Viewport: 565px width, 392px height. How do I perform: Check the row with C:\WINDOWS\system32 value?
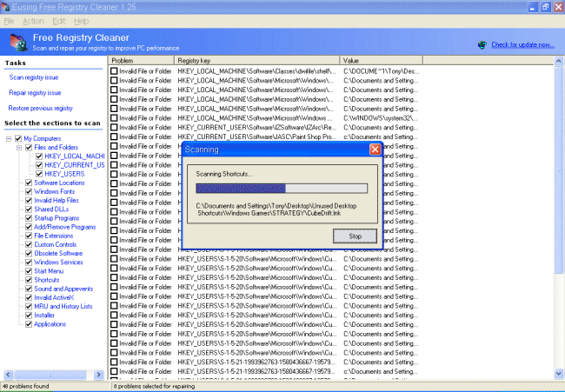point(114,118)
